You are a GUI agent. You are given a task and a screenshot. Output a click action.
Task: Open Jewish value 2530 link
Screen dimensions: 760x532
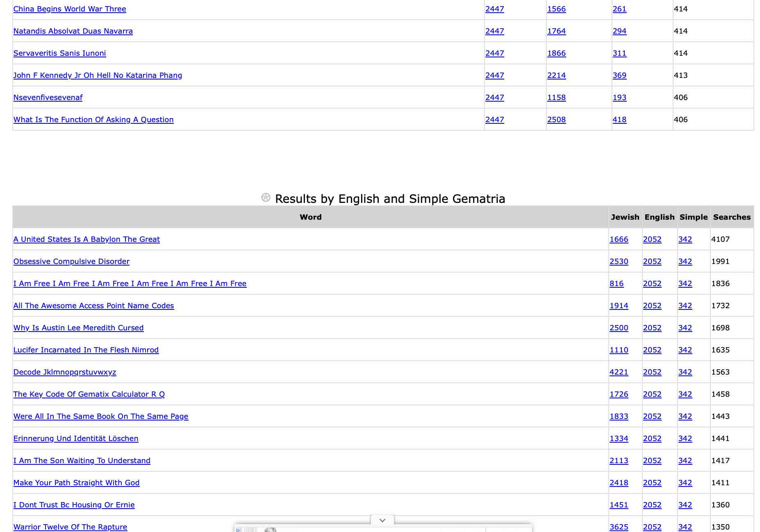tap(619, 261)
